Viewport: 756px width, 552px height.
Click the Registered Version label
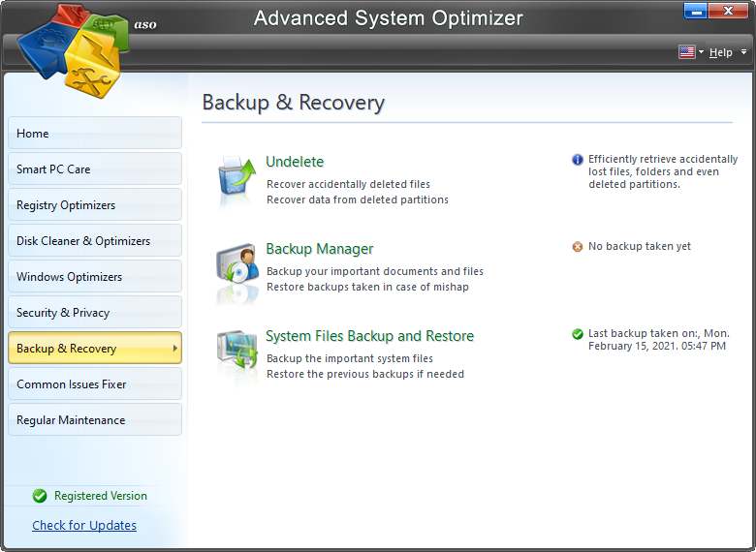[100, 496]
